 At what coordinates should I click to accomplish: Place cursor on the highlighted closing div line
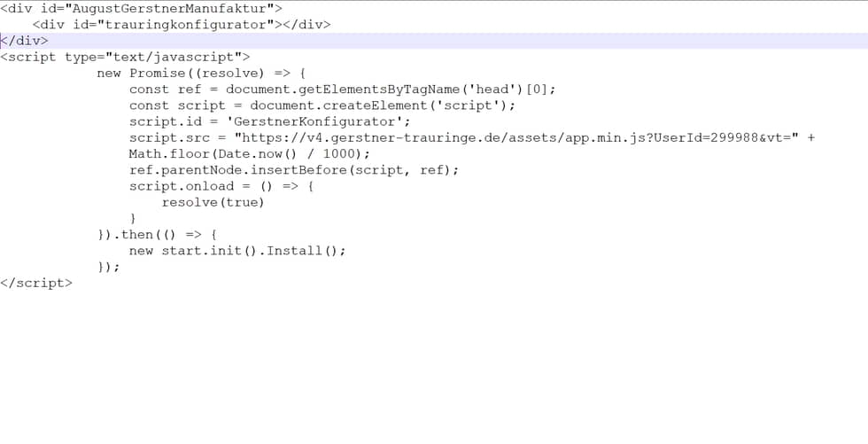click(x=25, y=41)
